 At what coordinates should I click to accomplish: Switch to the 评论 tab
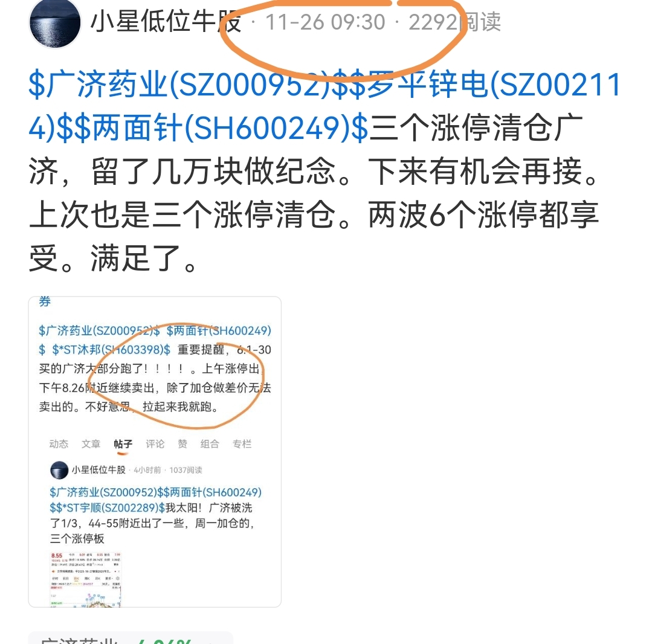pos(155,444)
